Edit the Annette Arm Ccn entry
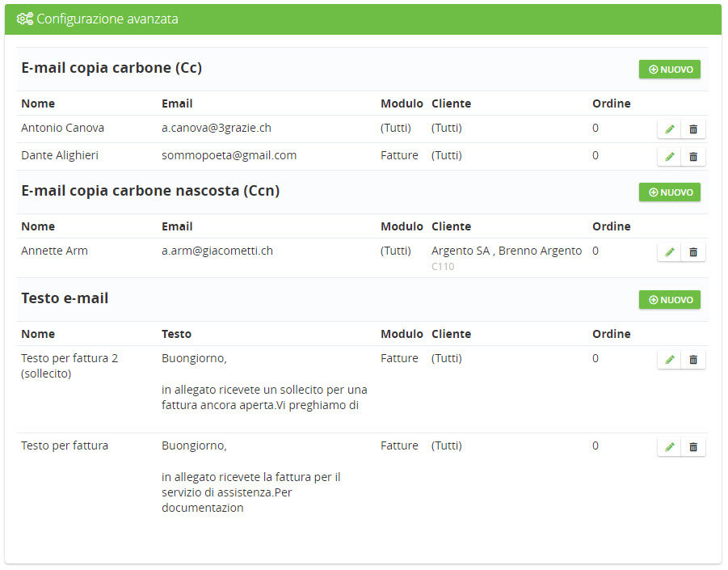This screenshot has height=570, width=728. coord(669,252)
